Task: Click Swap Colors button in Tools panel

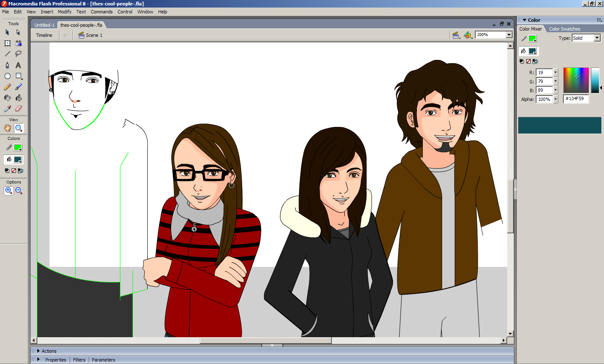Action: pos(21,170)
